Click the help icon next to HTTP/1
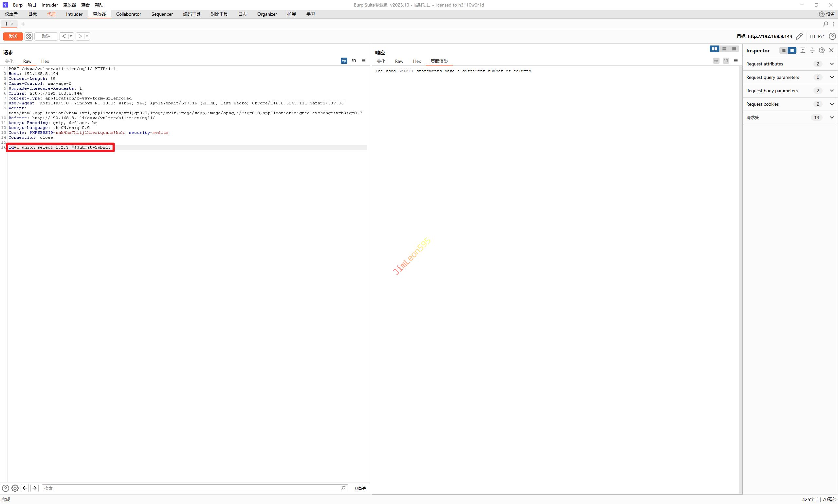This screenshot has height=504, width=838. [832, 36]
